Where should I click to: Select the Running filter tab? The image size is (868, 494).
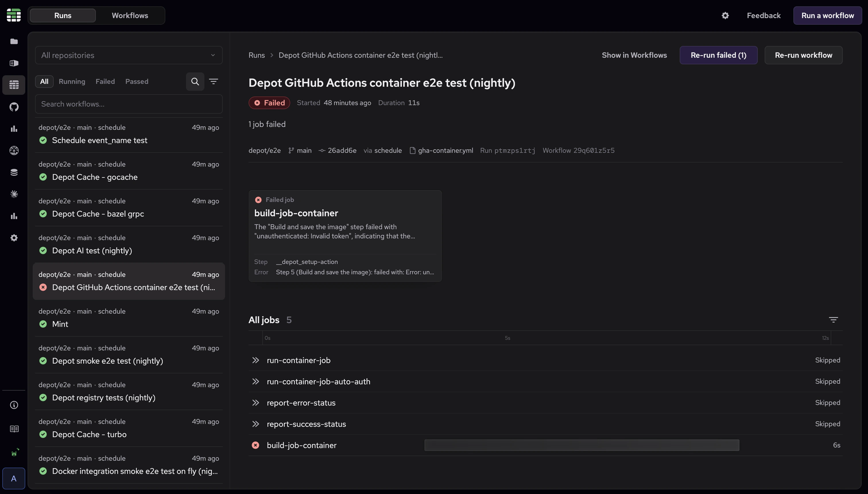click(x=72, y=82)
